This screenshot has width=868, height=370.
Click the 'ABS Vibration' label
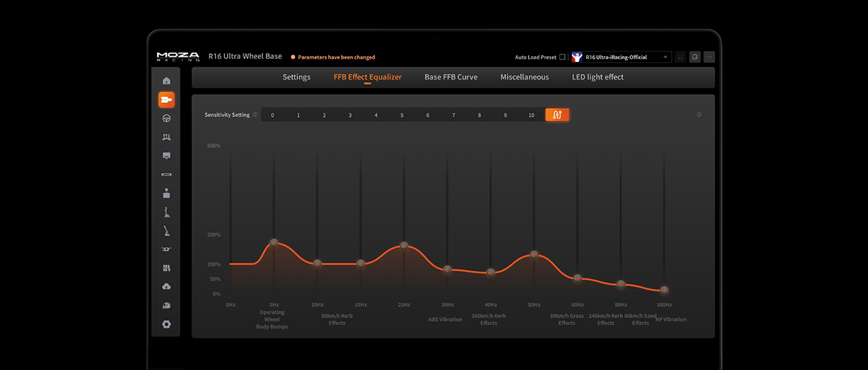pos(445,319)
